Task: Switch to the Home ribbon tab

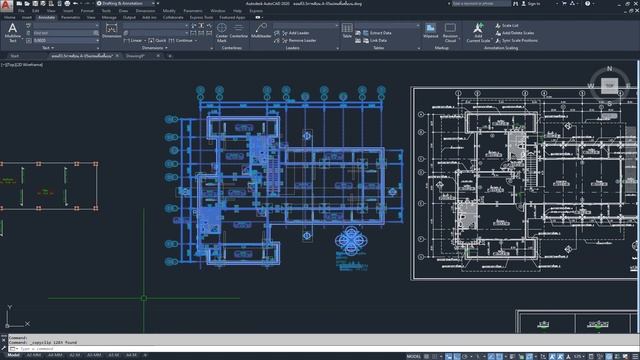Action: (9, 18)
